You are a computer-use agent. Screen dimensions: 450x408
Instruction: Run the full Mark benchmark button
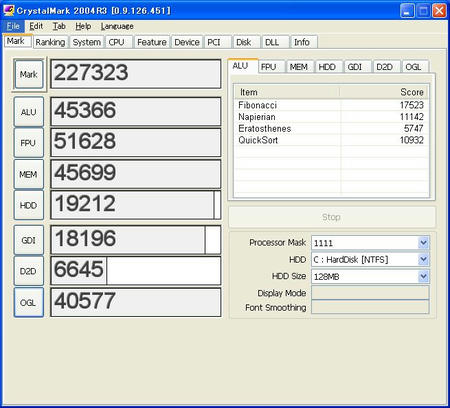[x=29, y=74]
